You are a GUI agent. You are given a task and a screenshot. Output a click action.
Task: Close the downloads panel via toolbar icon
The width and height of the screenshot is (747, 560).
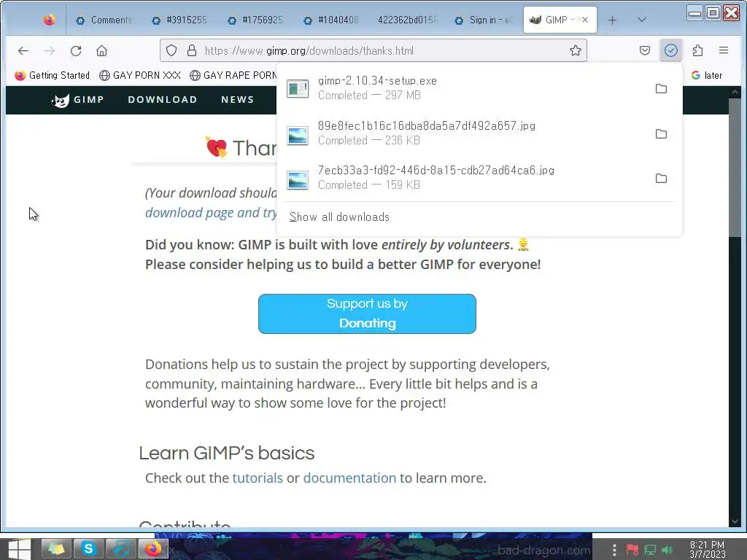[x=671, y=50]
